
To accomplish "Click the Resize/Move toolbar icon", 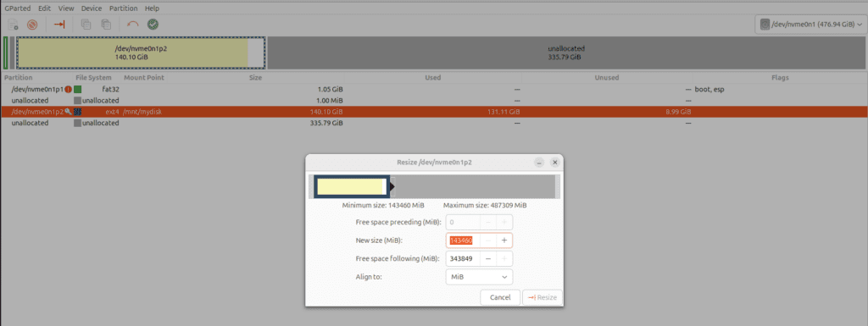I will click(60, 25).
